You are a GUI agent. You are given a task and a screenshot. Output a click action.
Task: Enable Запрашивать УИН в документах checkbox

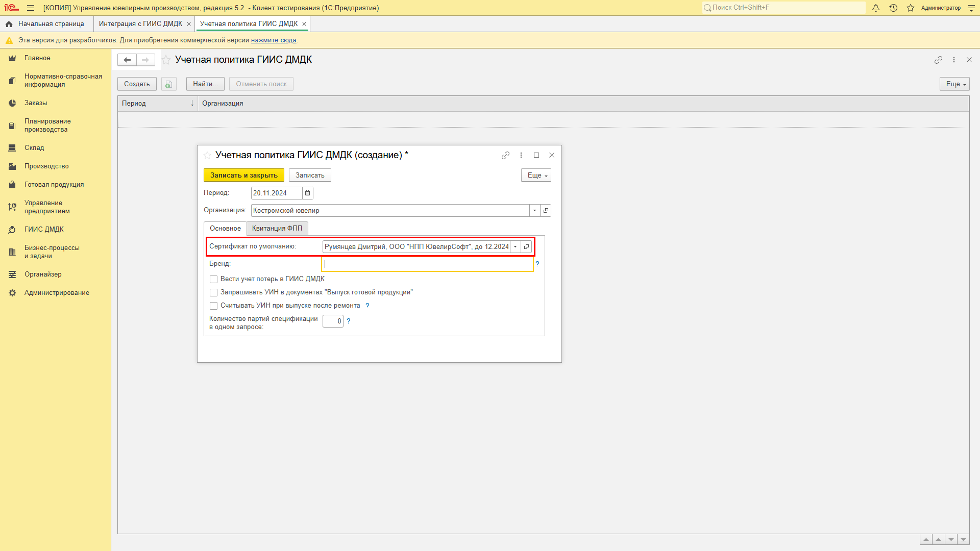[x=214, y=293]
